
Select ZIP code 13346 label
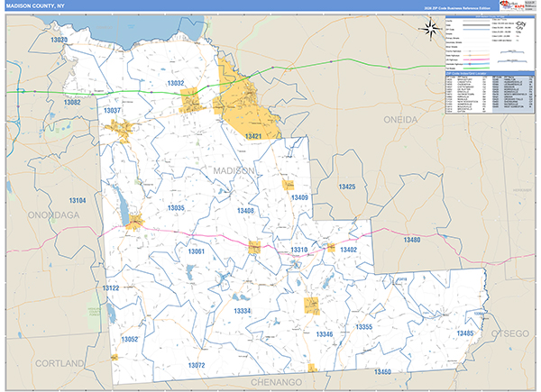tap(325, 334)
